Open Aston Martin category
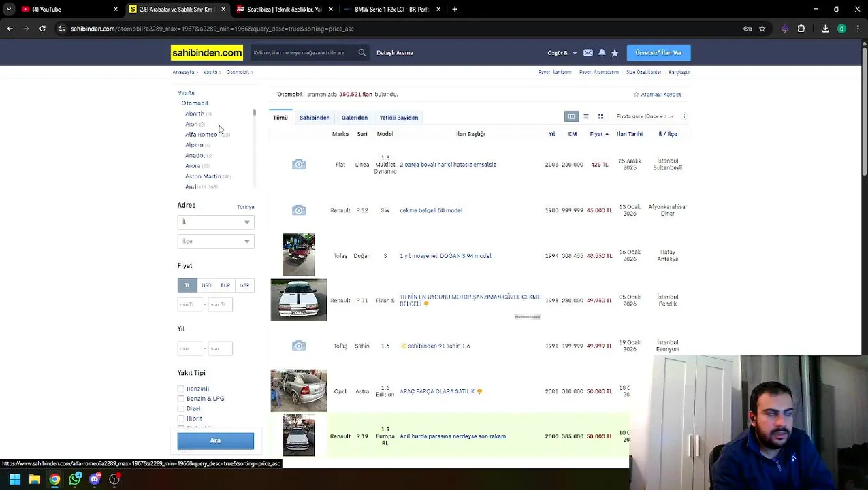Viewport: 868px width, 490px height. (203, 176)
